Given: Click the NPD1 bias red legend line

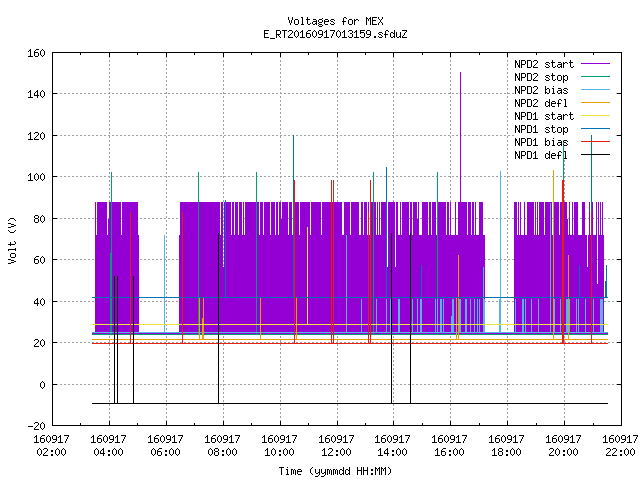Looking at the screenshot, I should [595, 142].
